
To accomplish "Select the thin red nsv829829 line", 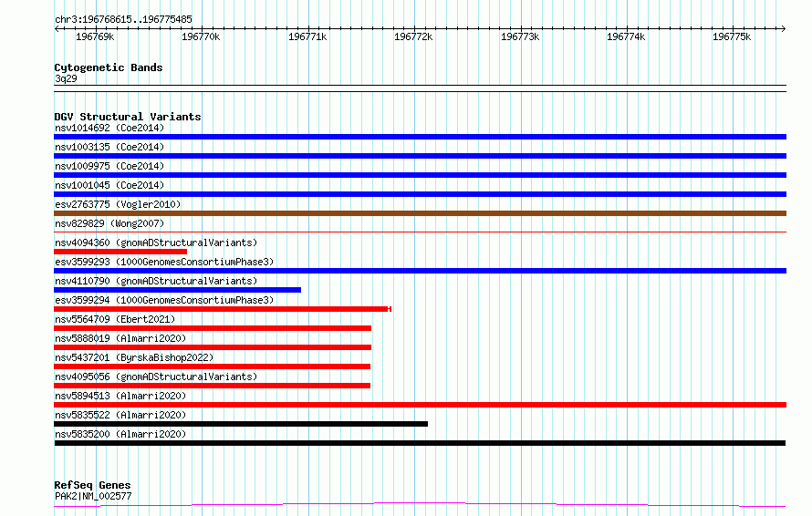I will pos(420,232).
